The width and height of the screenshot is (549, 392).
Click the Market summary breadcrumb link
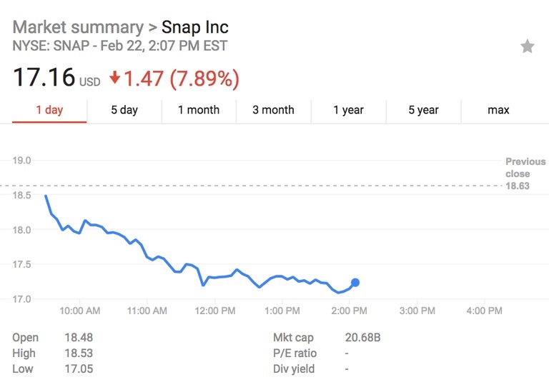[x=78, y=28]
